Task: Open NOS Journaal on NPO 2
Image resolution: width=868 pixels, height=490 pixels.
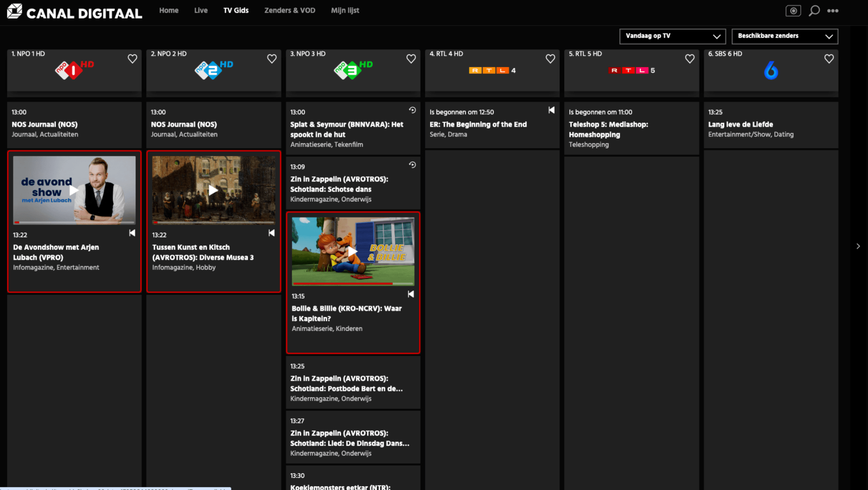Action: (214, 125)
